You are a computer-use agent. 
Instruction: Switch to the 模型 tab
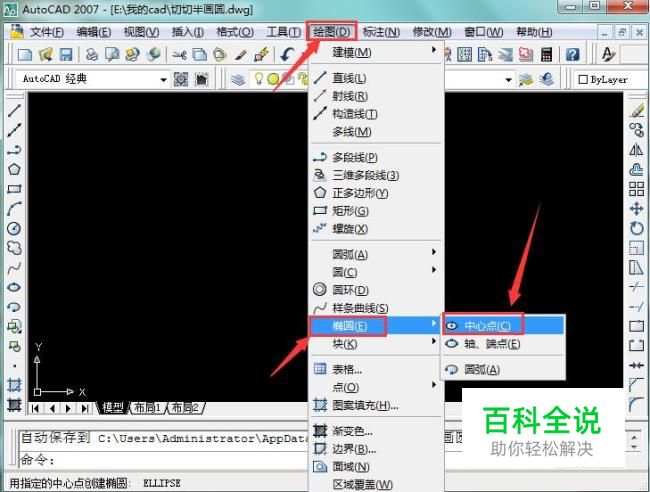pyautogui.click(x=113, y=408)
